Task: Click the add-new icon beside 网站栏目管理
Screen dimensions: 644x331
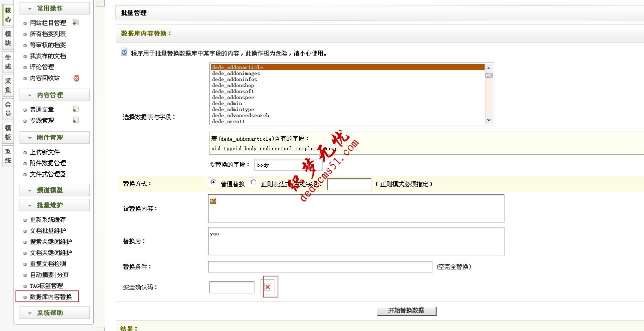Action: tap(75, 22)
